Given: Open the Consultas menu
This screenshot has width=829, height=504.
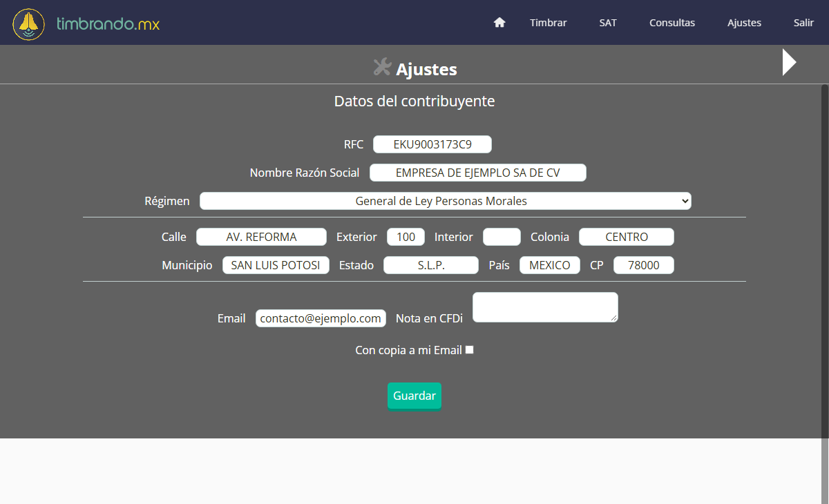Looking at the screenshot, I should click(672, 23).
